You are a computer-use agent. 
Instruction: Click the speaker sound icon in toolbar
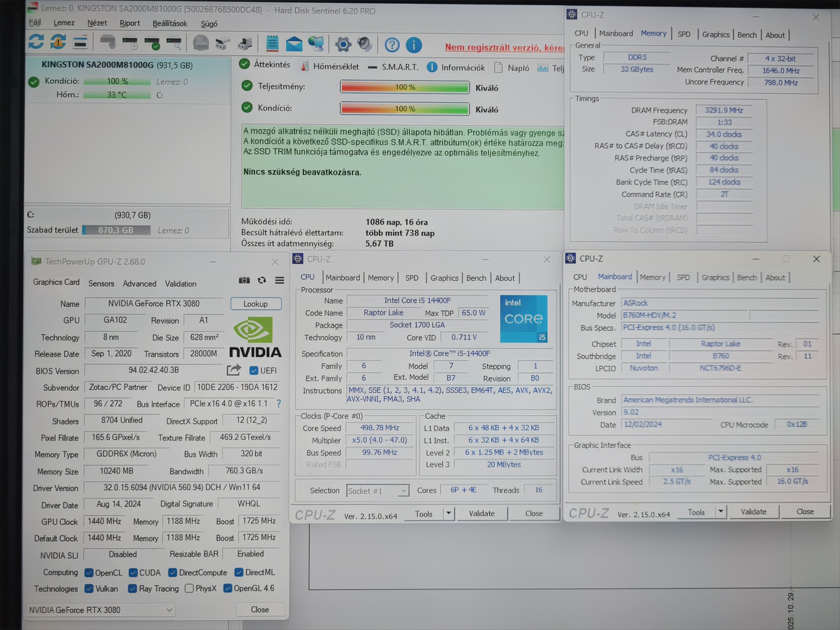(365, 45)
